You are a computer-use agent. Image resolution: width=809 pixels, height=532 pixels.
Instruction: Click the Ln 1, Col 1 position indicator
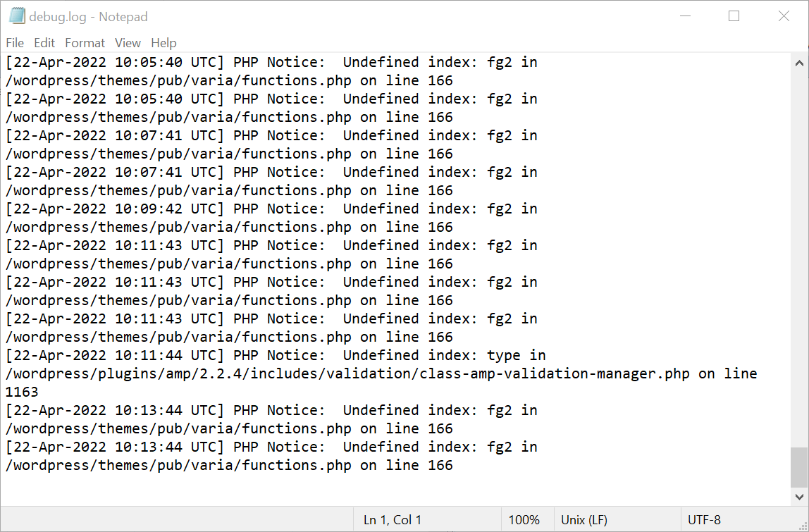[393, 519]
